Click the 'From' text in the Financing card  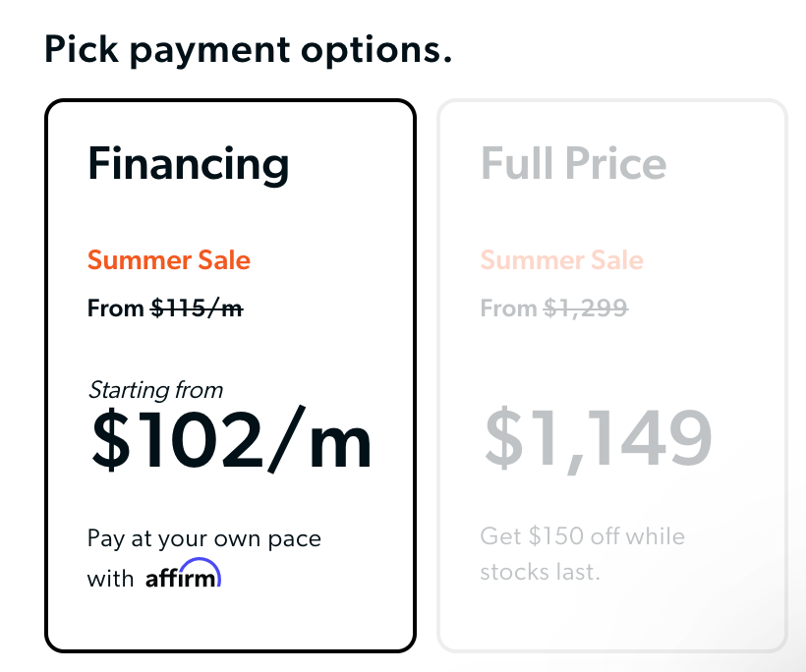[116, 308]
